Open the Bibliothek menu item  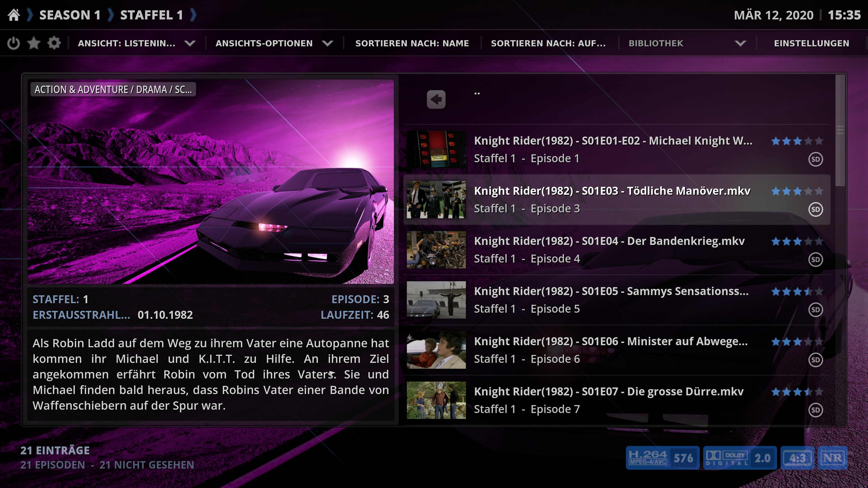[656, 43]
